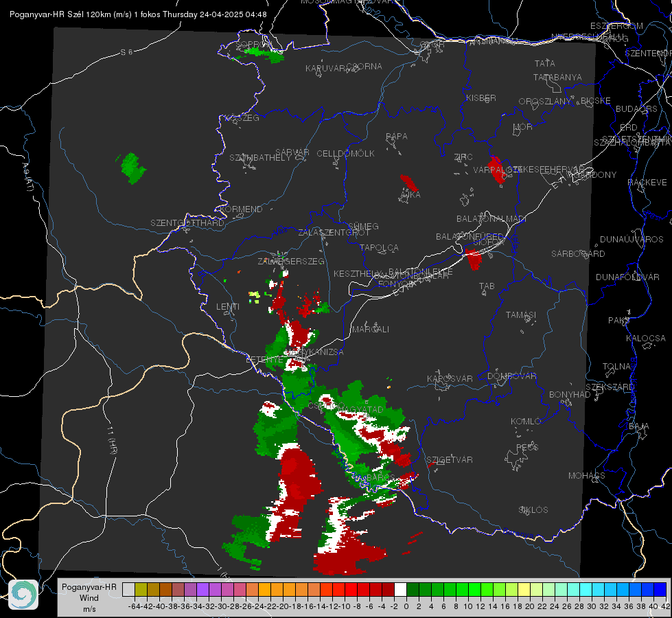
Task: Select the DOMBOVÁR town label
Action: coord(511,376)
